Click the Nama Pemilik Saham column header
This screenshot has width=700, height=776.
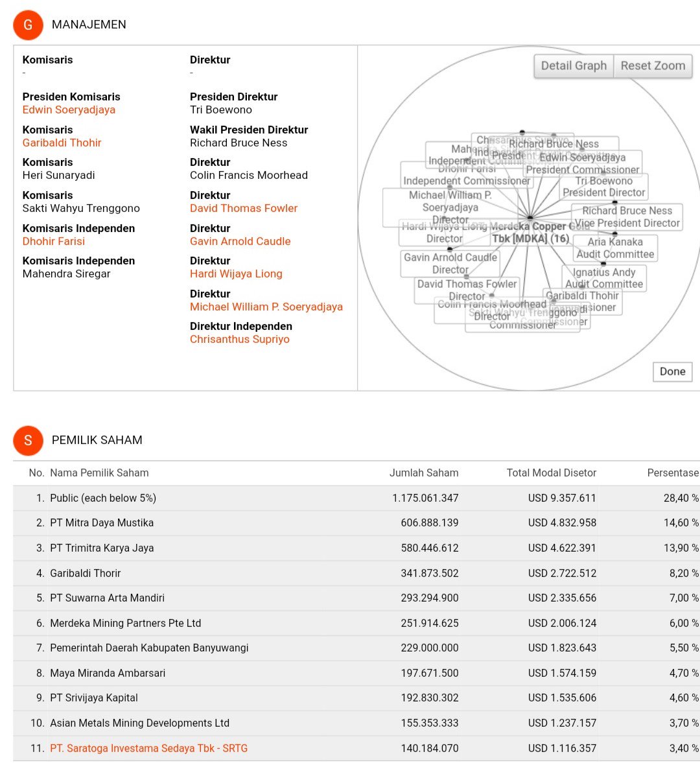coord(99,473)
